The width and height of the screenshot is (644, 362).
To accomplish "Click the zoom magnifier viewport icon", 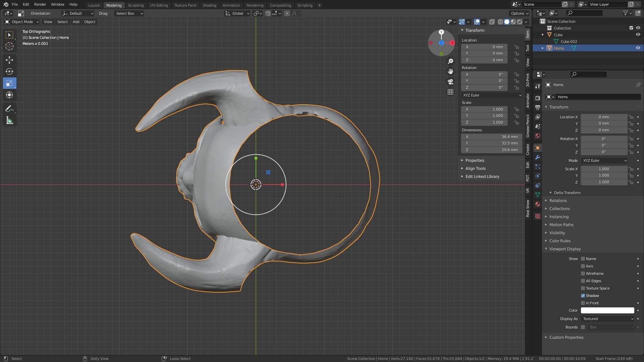I will pos(450,61).
